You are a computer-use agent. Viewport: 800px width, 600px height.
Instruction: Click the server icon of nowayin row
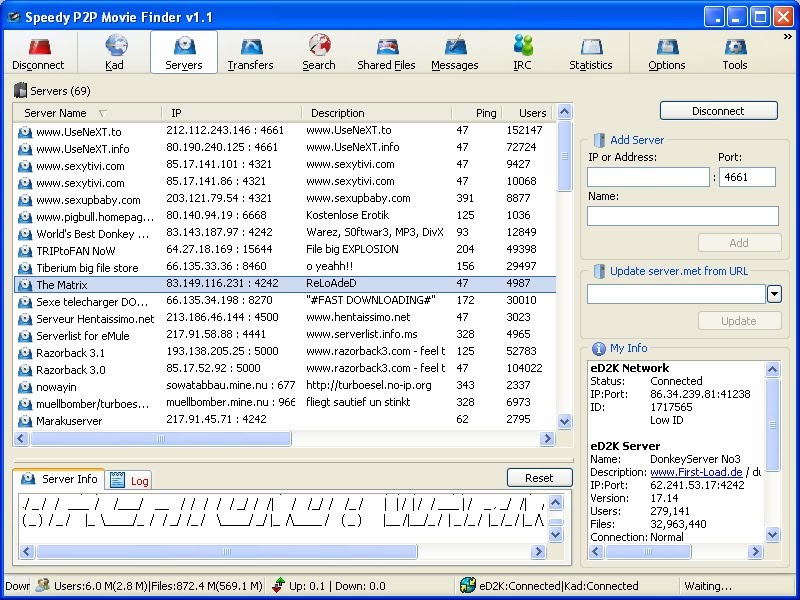click(25, 387)
